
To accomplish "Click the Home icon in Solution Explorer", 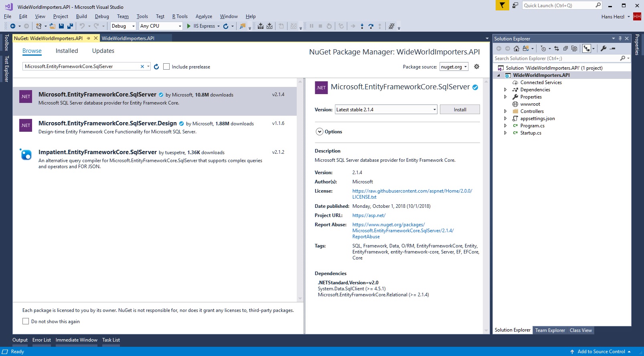I will (516, 48).
